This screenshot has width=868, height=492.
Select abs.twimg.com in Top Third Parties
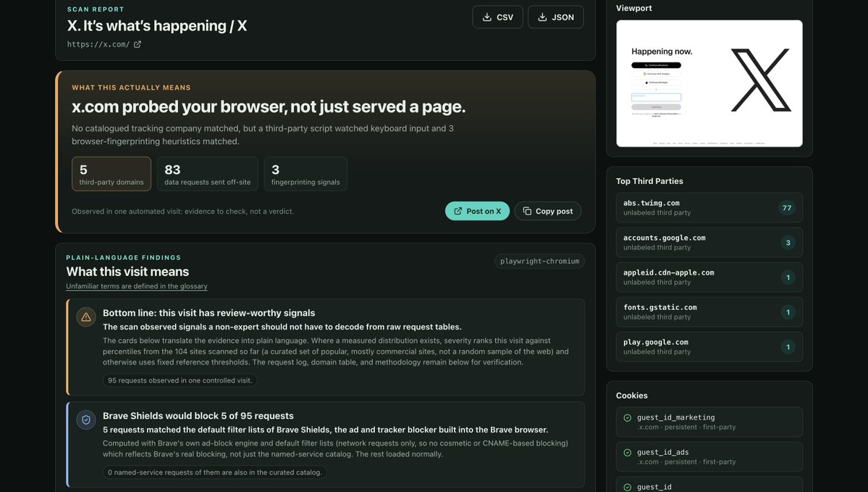pos(709,208)
